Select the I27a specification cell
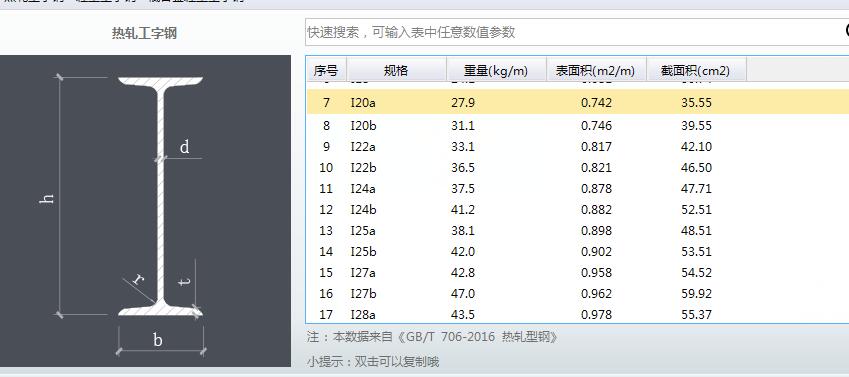Viewport: 849px width, 377px height. 363,272
